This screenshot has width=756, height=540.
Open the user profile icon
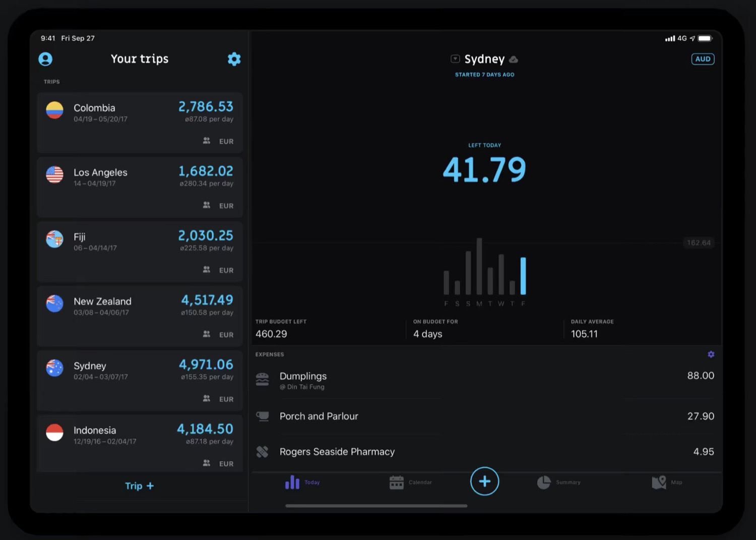(x=45, y=59)
